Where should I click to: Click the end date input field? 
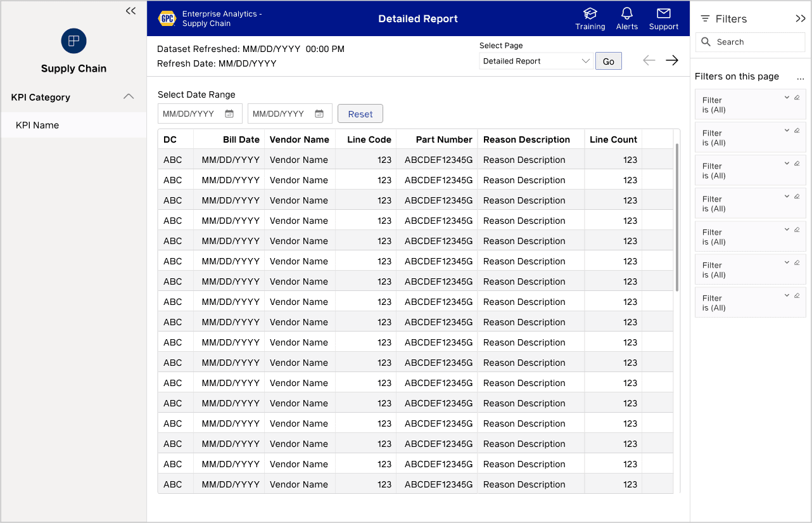coord(289,114)
